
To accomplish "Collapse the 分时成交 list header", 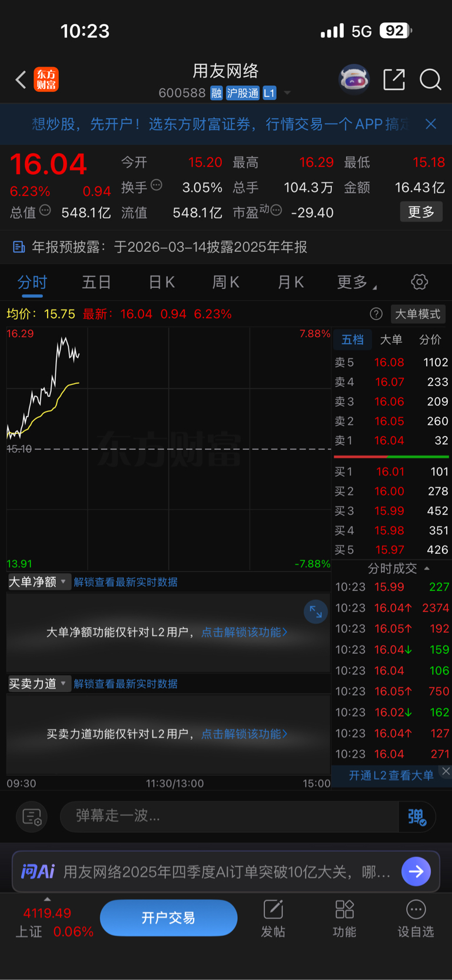I will click(x=398, y=569).
